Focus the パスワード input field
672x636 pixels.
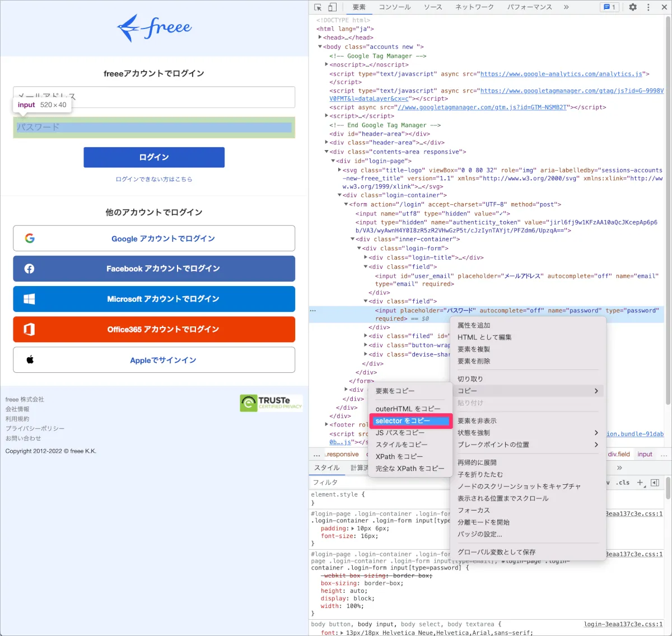[x=154, y=128]
